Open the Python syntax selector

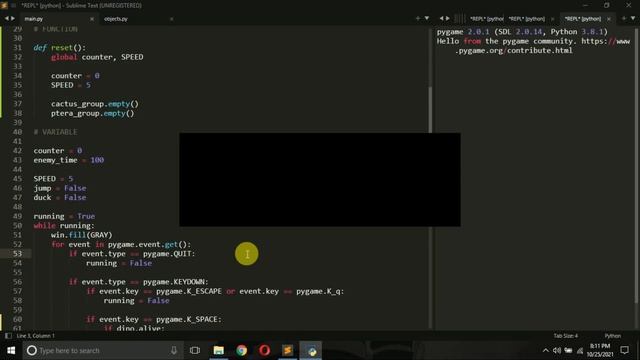(x=613, y=336)
